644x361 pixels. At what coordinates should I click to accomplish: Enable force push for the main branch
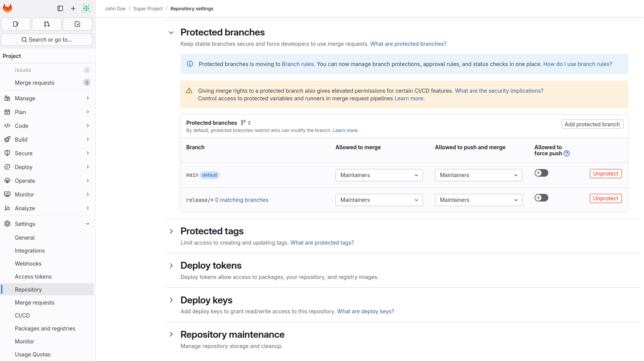(x=541, y=173)
